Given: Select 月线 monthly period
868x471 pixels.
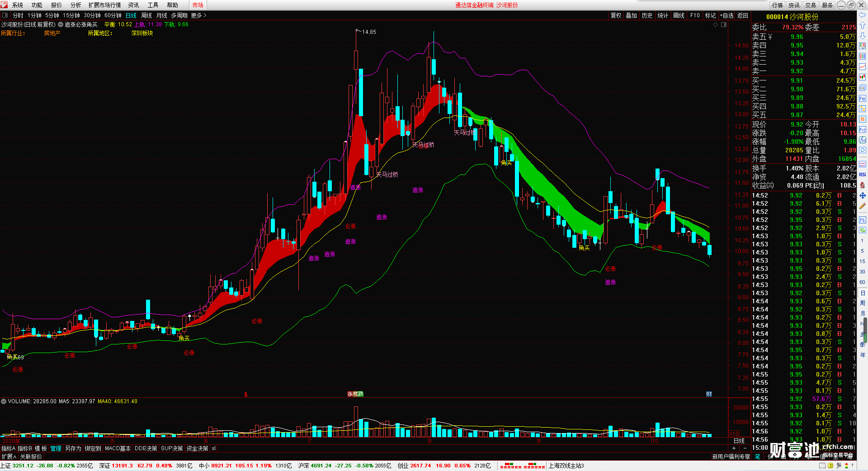Looking at the screenshot, I should pyautogui.click(x=162, y=15).
